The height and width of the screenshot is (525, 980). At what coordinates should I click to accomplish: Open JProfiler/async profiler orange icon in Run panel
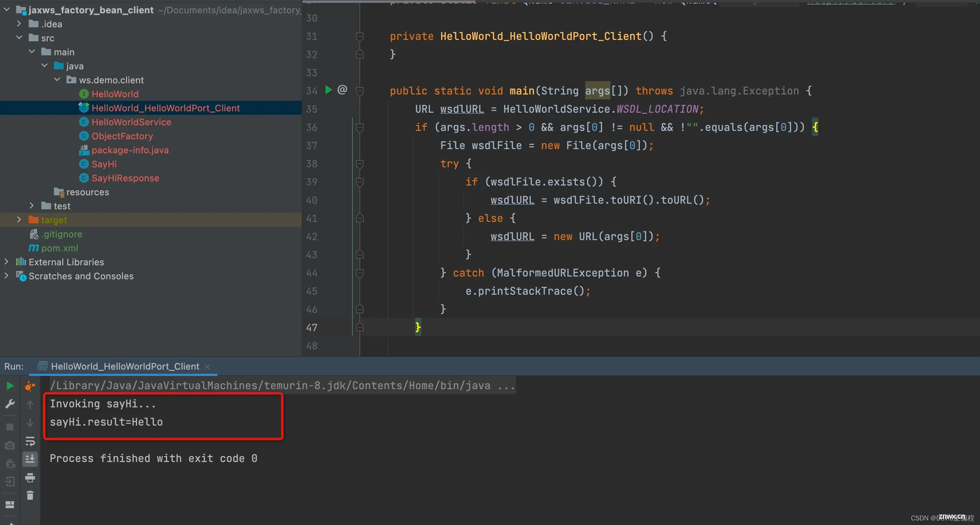click(30, 386)
